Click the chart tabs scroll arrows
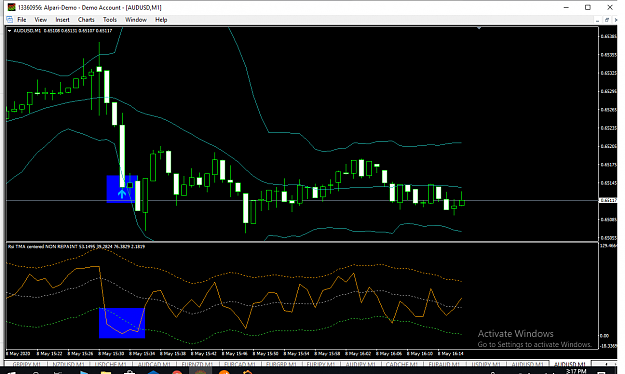Image resolution: width=625 pixels, height=374 pixels. (x=611, y=364)
